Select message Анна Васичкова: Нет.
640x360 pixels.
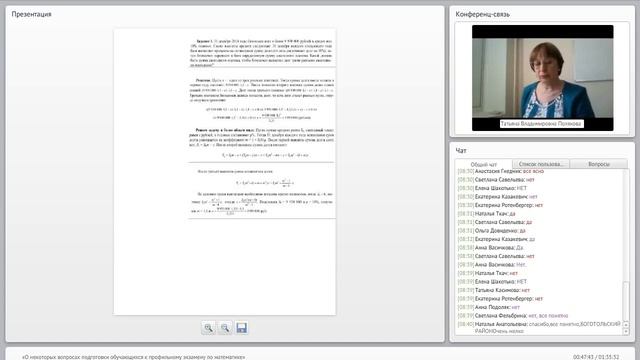[492, 264]
